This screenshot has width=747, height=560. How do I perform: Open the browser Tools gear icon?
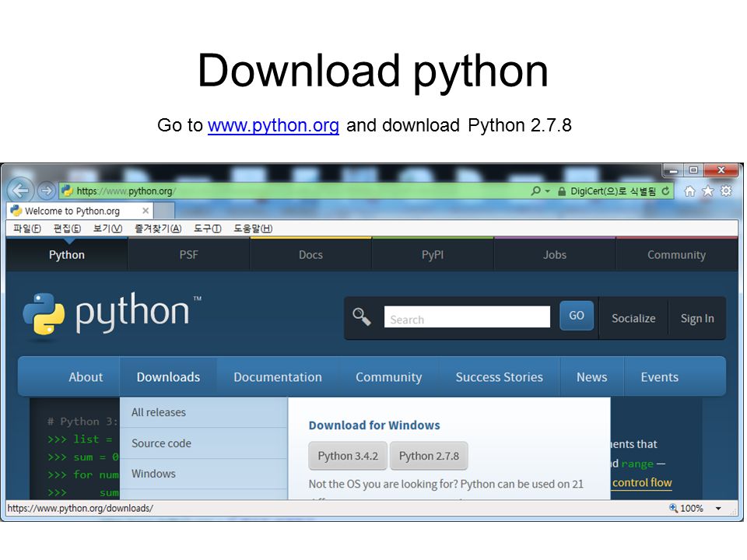coord(726,191)
